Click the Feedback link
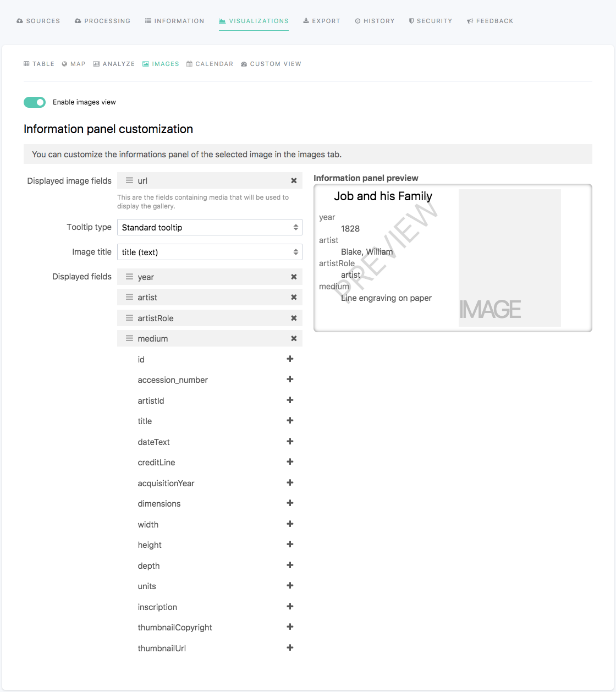 click(490, 21)
